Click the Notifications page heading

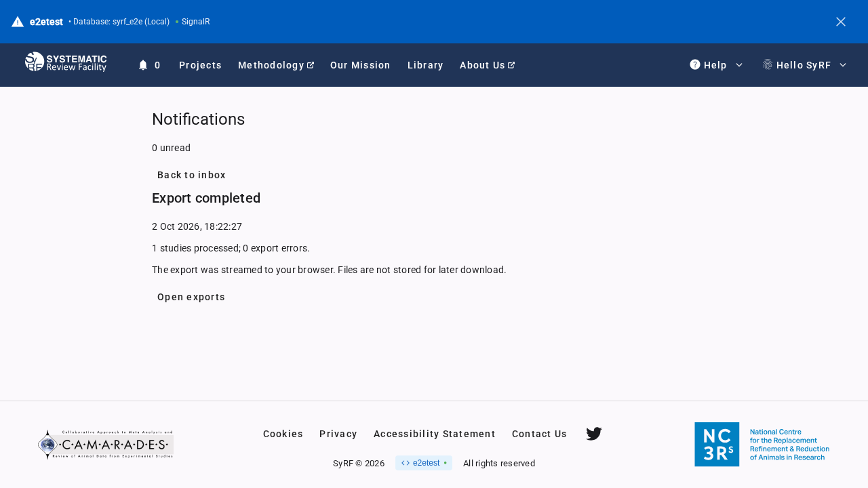click(x=198, y=119)
